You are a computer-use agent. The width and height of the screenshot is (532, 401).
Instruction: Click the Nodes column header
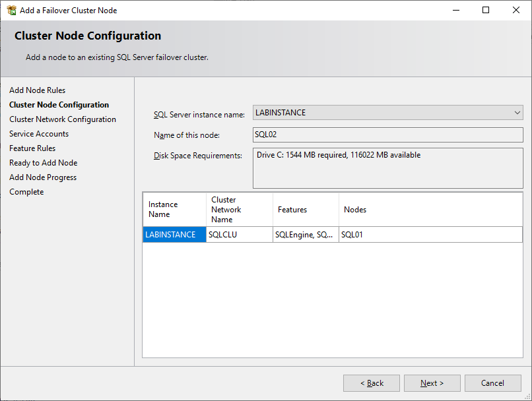(430, 210)
